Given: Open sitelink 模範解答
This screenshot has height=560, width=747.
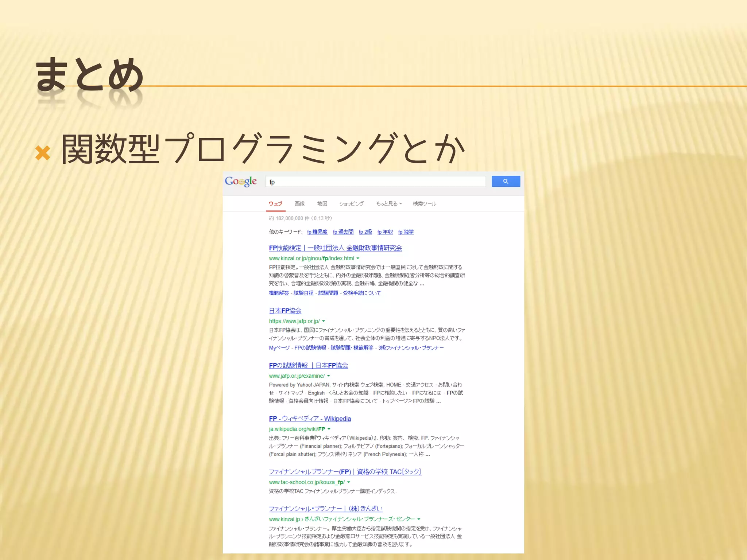Looking at the screenshot, I should 279,293.
